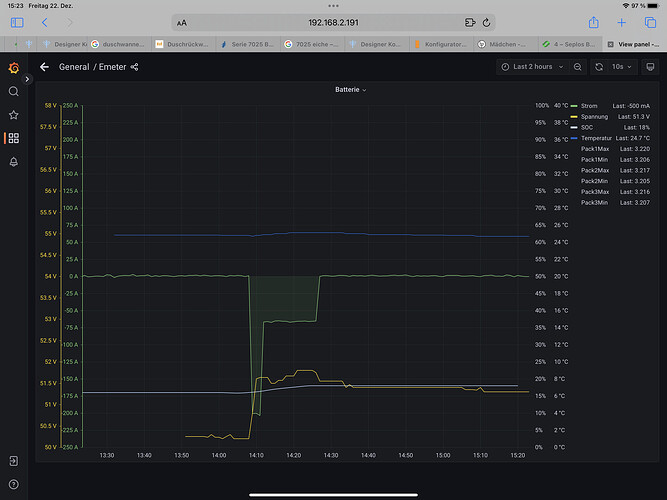Toggle the Temperatur series in legend
The image size is (667, 500).
pyautogui.click(x=597, y=137)
